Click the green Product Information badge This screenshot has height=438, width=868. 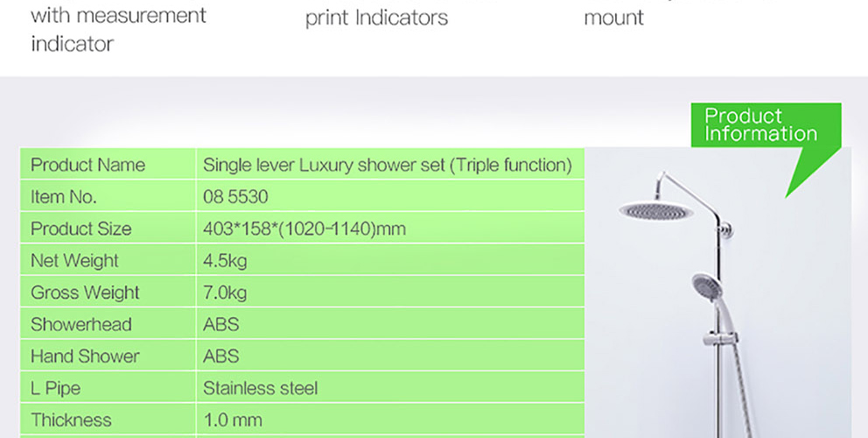[x=760, y=125]
